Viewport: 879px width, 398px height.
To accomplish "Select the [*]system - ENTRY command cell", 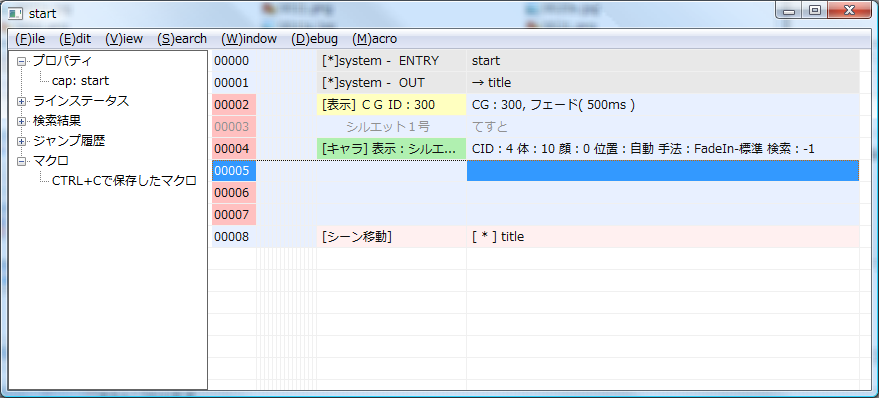I will (391, 61).
